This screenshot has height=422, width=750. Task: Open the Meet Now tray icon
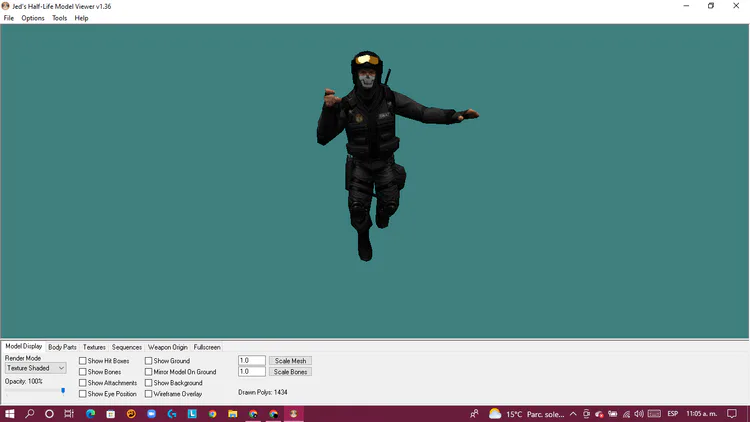point(586,414)
